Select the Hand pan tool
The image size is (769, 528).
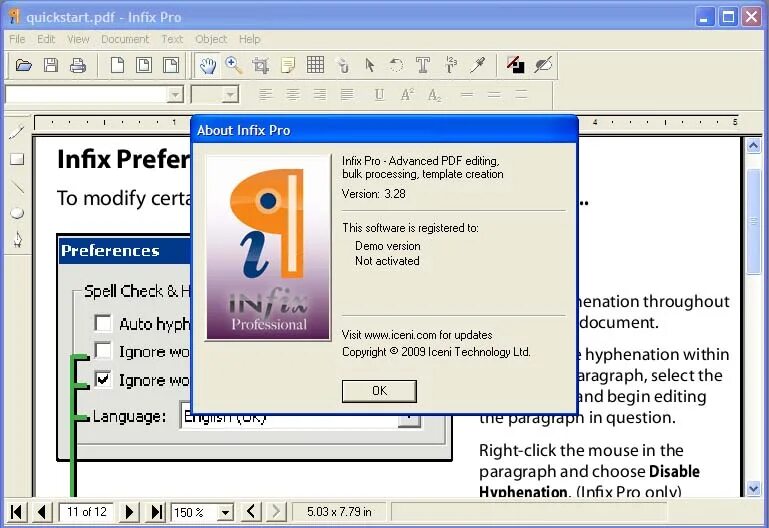click(x=208, y=65)
